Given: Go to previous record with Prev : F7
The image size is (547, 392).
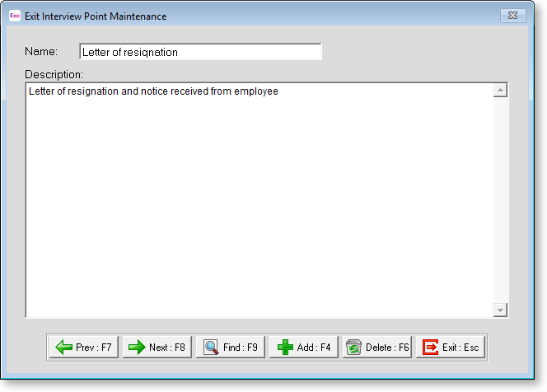Looking at the screenshot, I should 84,348.
